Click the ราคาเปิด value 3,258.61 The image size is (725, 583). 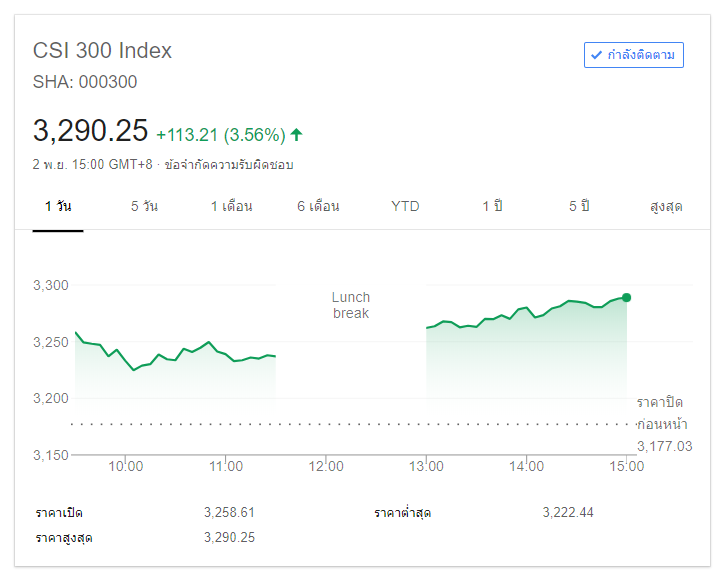point(229,512)
